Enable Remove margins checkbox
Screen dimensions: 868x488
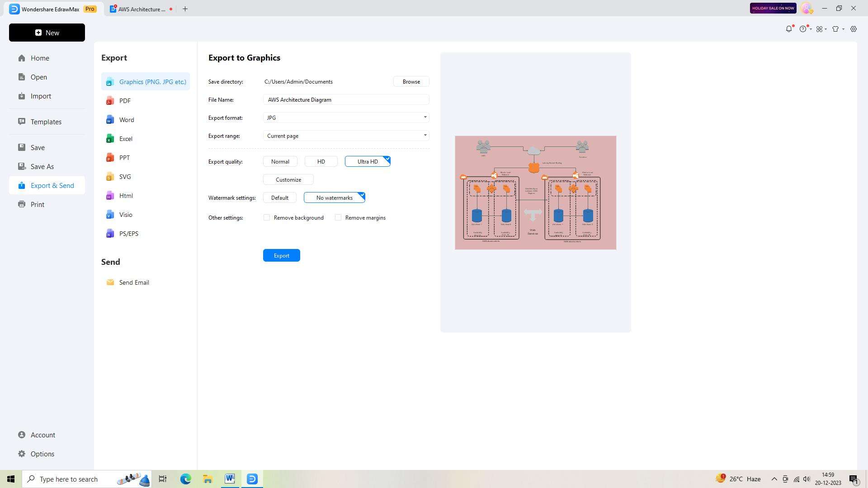[338, 217]
